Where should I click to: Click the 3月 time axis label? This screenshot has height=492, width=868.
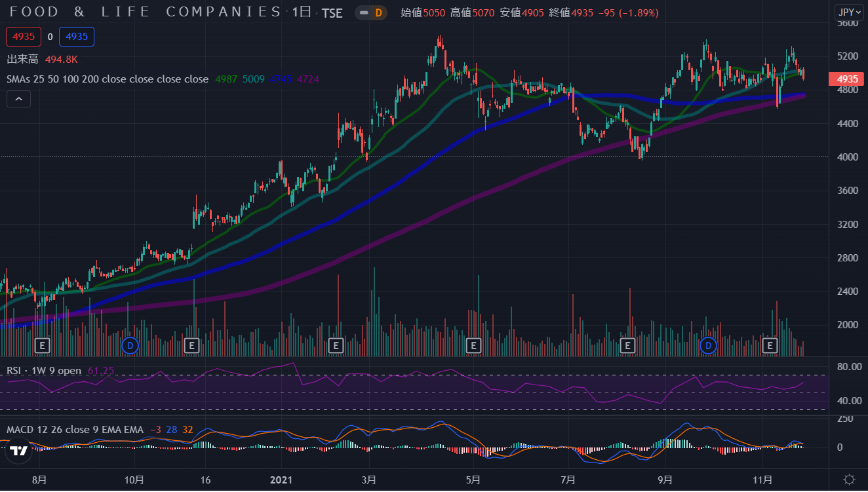click(x=369, y=480)
